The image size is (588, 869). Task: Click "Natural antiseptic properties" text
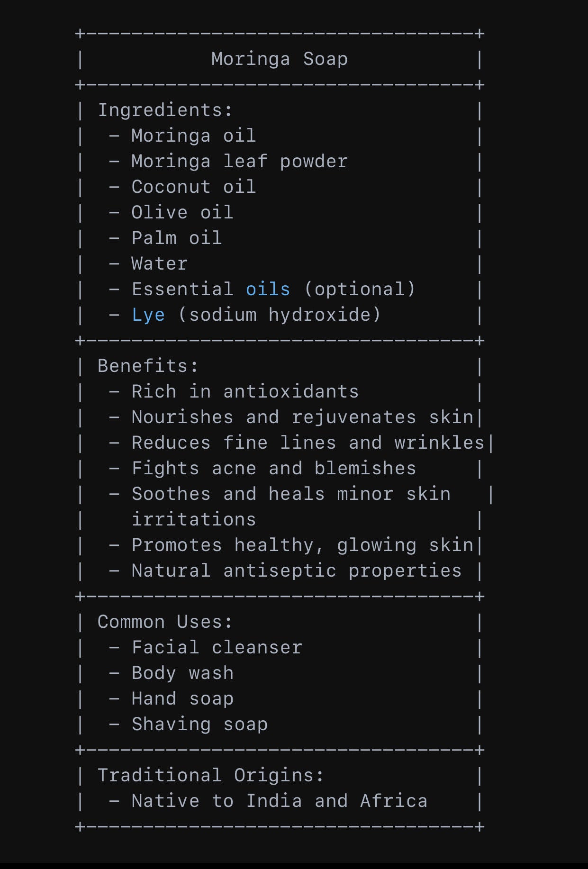(296, 570)
